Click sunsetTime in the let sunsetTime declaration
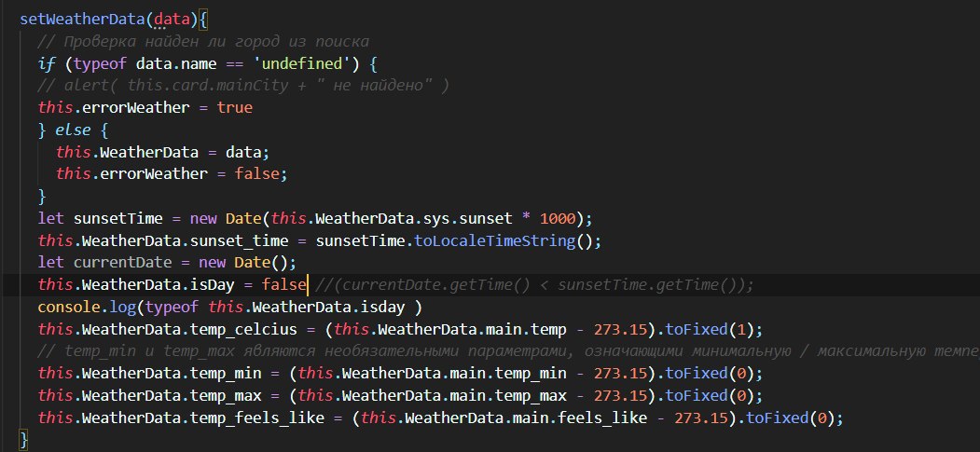The height and width of the screenshot is (452, 980). click(118, 218)
